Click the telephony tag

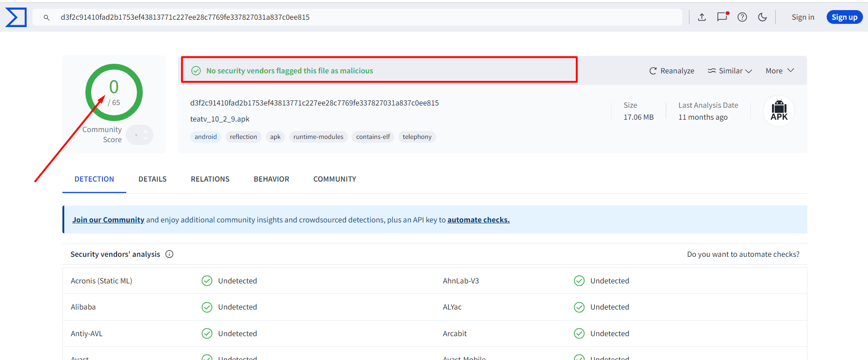[417, 137]
